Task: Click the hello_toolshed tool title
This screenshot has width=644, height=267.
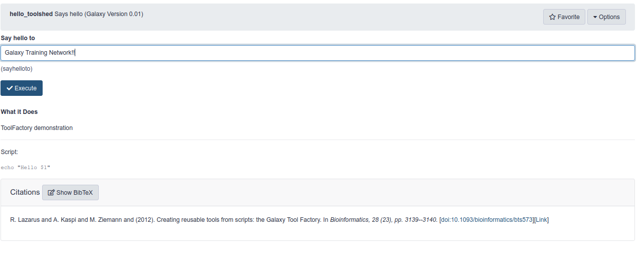Action: pos(31,14)
